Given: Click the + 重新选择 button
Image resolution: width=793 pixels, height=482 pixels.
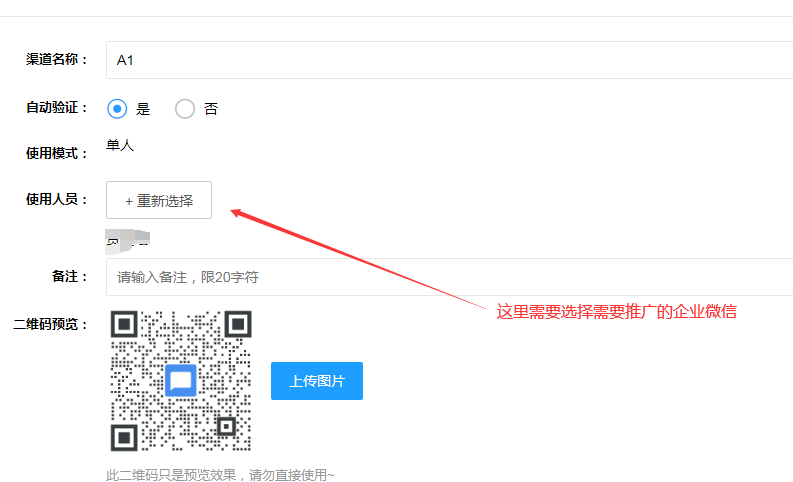Looking at the screenshot, I should 159,200.
